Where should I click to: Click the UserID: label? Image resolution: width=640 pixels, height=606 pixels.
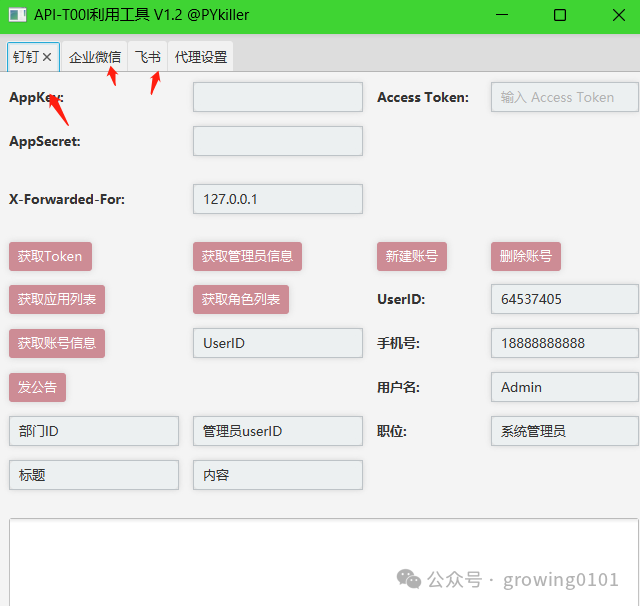(401, 300)
